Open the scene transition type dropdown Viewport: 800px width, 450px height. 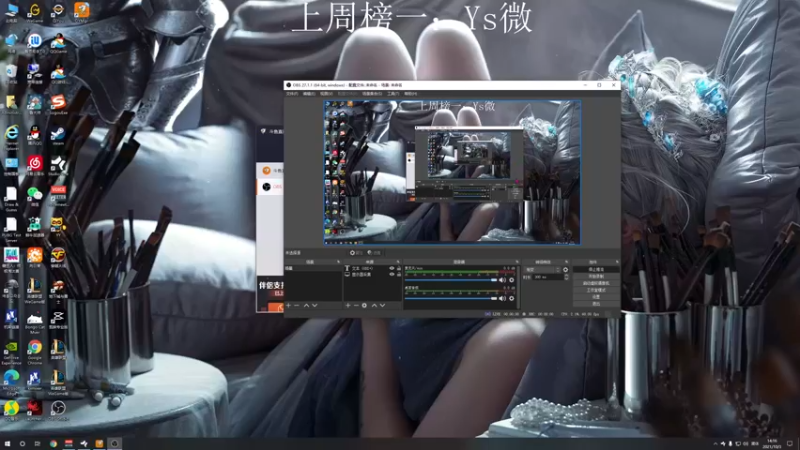pyautogui.click(x=542, y=269)
